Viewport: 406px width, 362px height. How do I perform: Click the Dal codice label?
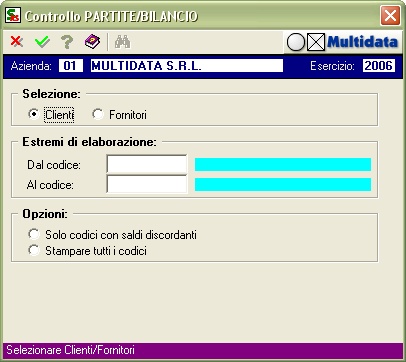pos(54,165)
